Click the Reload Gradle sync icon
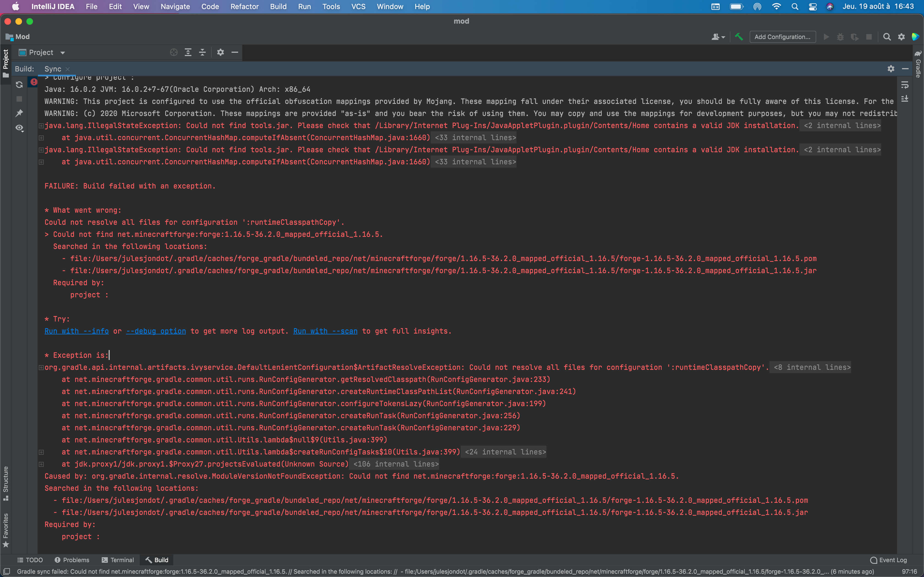 (19, 84)
